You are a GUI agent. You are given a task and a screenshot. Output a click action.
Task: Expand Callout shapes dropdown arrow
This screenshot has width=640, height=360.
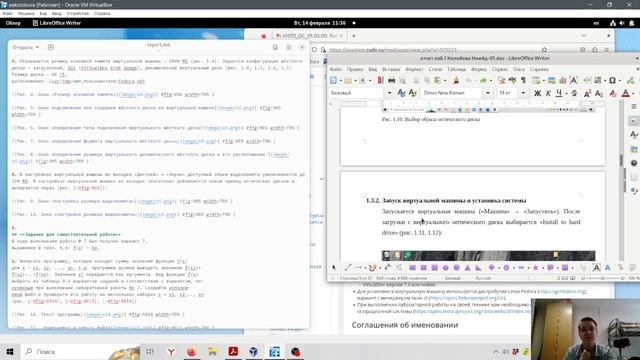click(557, 268)
